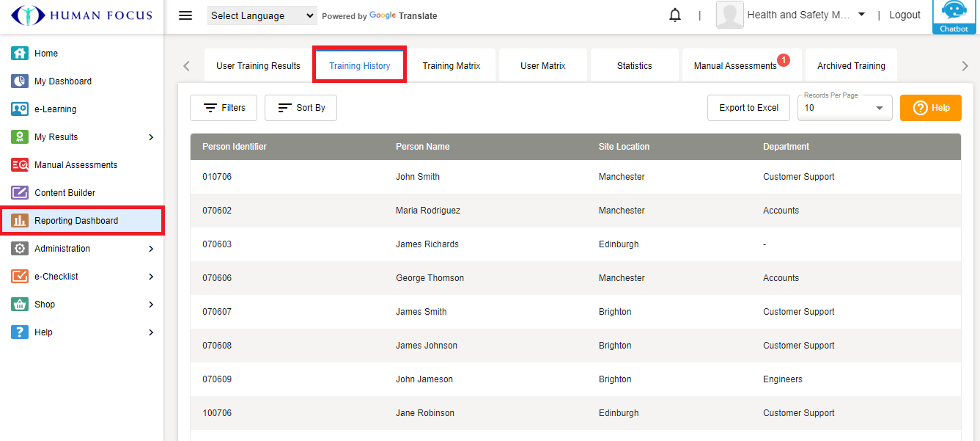Expand the e-Checklist submenu
980x441 pixels.
click(x=151, y=277)
